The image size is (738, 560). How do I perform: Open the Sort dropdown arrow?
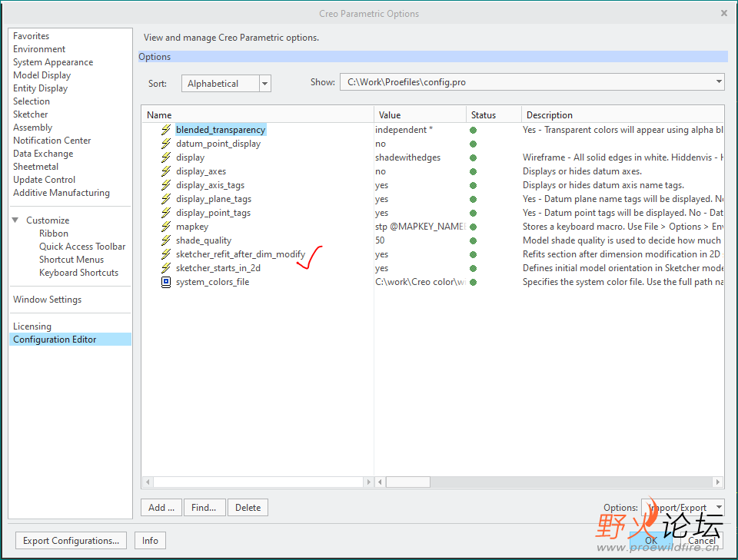265,84
